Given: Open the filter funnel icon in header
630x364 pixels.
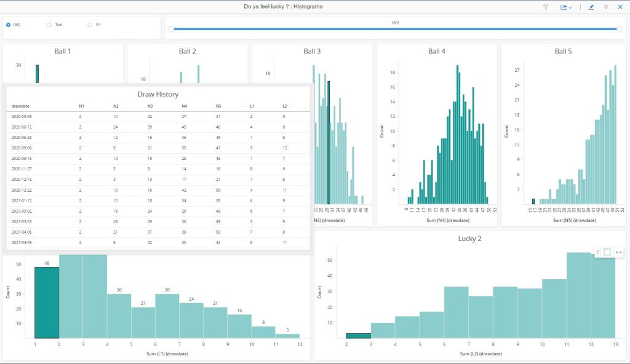Looking at the screenshot, I should click(x=545, y=7).
